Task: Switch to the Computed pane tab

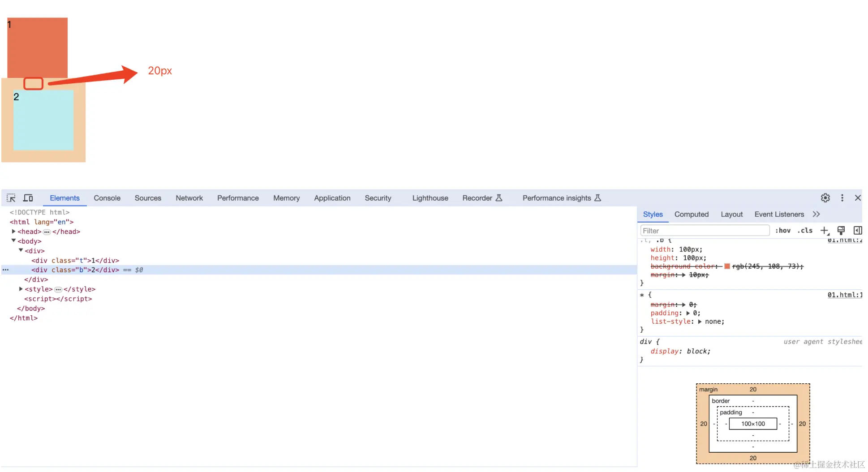Action: click(x=692, y=215)
